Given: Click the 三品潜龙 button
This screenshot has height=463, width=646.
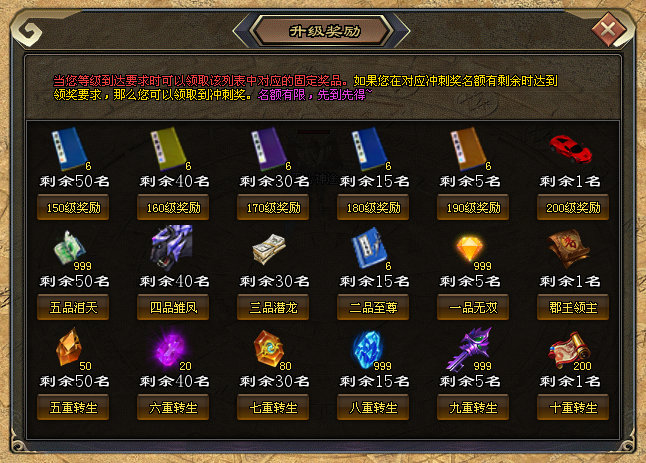Looking at the screenshot, I should point(273,307).
